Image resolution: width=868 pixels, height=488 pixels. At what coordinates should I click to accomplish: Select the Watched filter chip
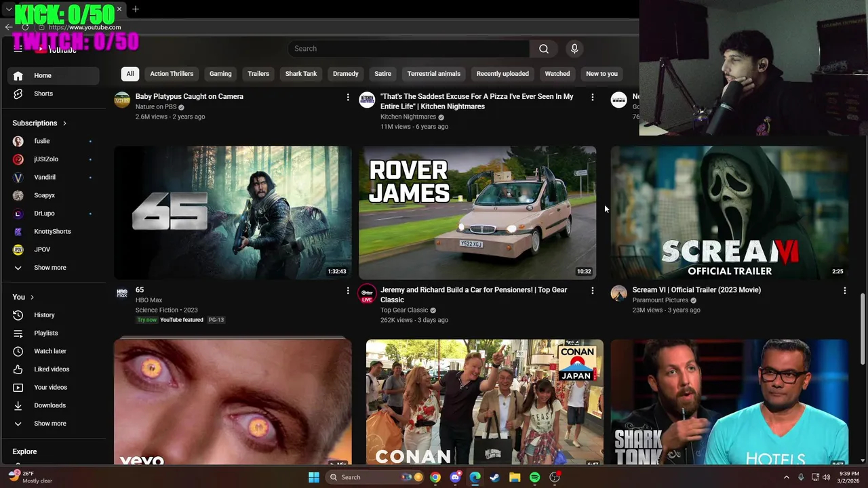(557, 74)
